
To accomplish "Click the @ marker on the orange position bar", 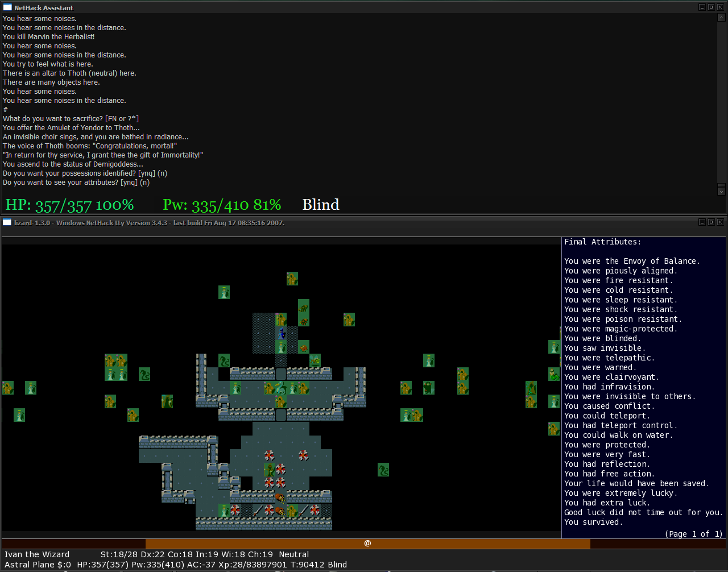I will coord(367,543).
